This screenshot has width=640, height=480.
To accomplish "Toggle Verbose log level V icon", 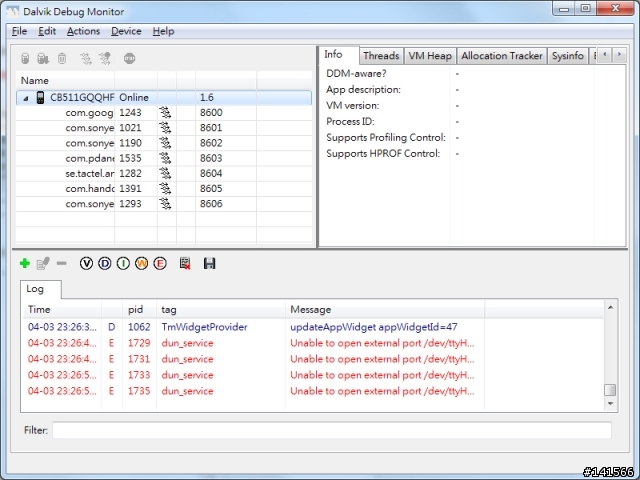I will point(86,264).
